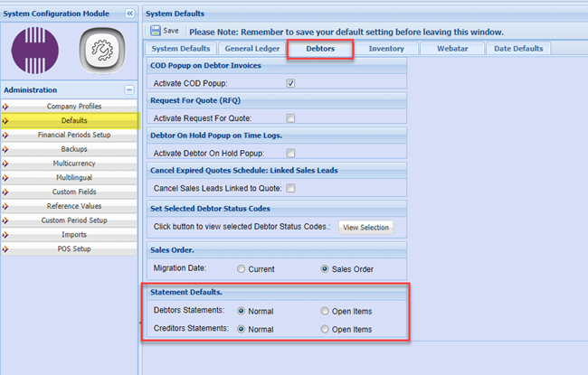Screen dimensions: 588x375
Task: Click the arrow icon beside Company Profiles
Action: [x=5, y=107]
